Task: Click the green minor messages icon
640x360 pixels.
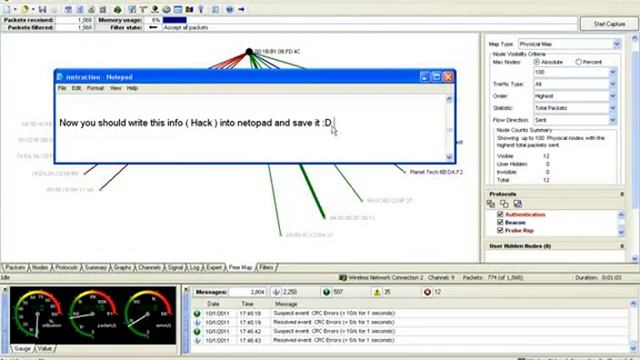Action: [x=326, y=292]
